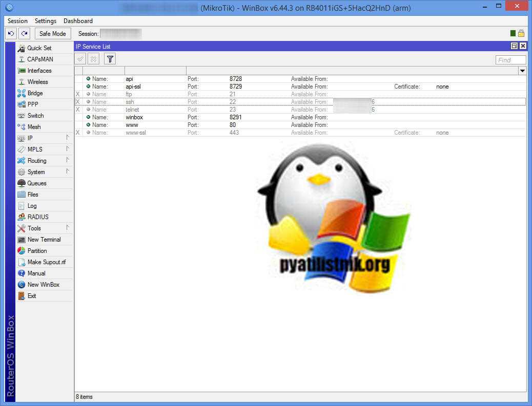Open the Settings menu

tap(46, 21)
